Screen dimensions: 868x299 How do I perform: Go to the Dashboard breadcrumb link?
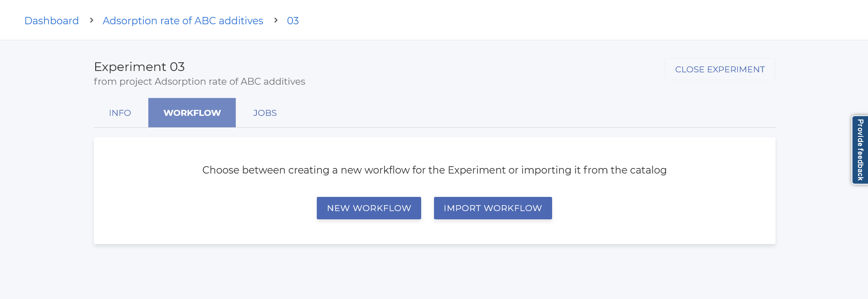tap(52, 21)
